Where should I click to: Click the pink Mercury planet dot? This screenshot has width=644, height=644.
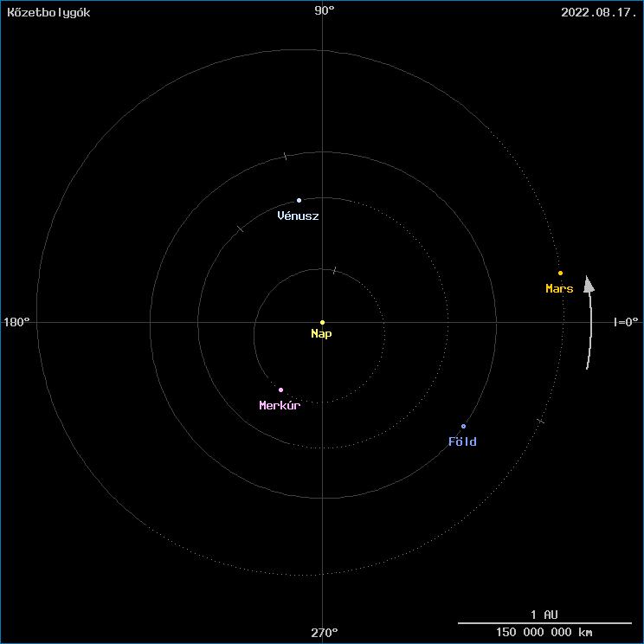[x=281, y=390]
